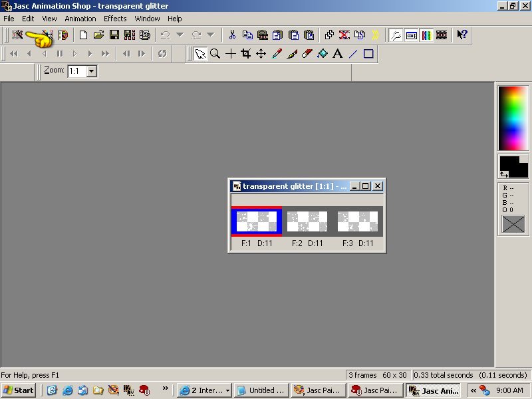Select the Zoom magnifier tool

pyautogui.click(x=215, y=54)
